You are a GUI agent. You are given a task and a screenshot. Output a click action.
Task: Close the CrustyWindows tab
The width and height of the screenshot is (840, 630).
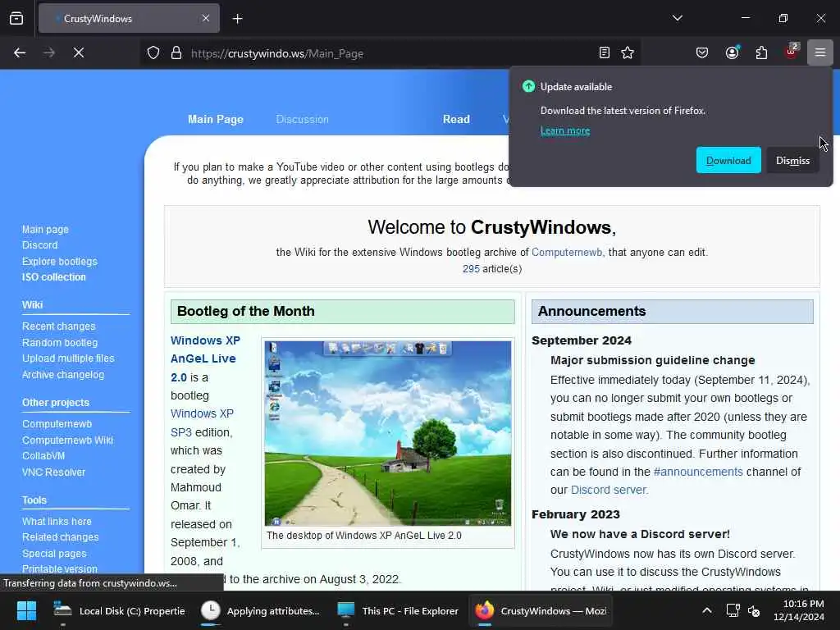click(x=206, y=18)
